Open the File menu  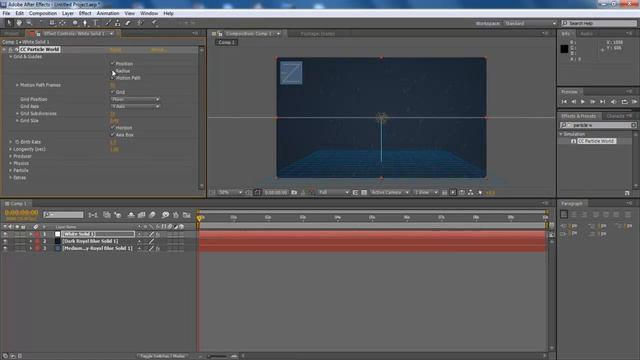[x=6, y=13]
